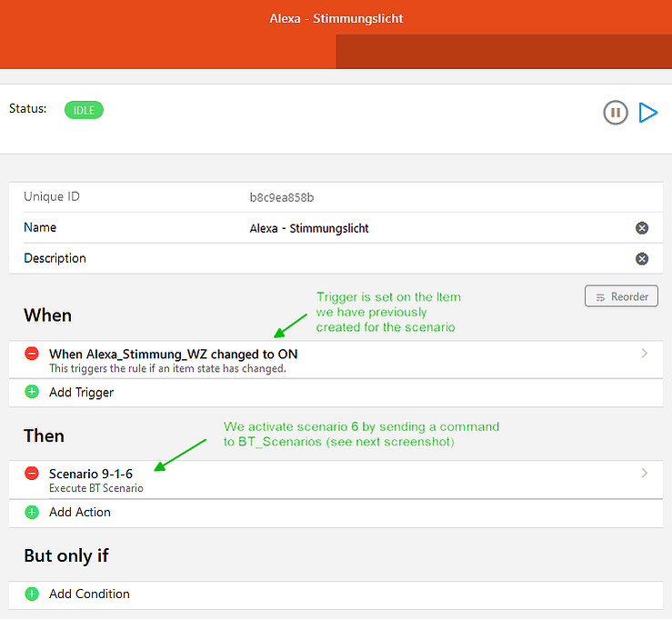The width and height of the screenshot is (672, 619).
Task: Clear the Name field with its X icon
Action: click(x=642, y=228)
